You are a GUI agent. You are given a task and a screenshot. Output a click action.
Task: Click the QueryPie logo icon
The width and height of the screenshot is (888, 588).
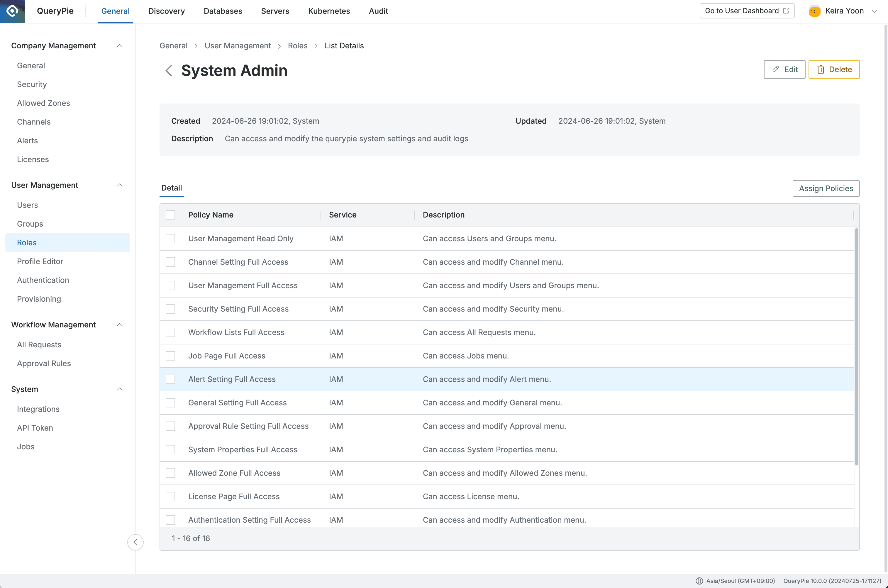coord(12,11)
